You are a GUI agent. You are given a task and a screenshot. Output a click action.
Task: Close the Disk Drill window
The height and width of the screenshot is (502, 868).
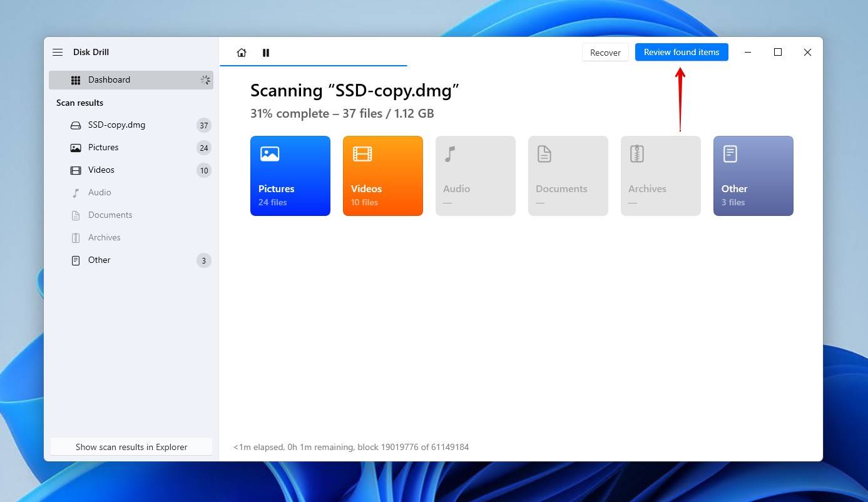(807, 53)
